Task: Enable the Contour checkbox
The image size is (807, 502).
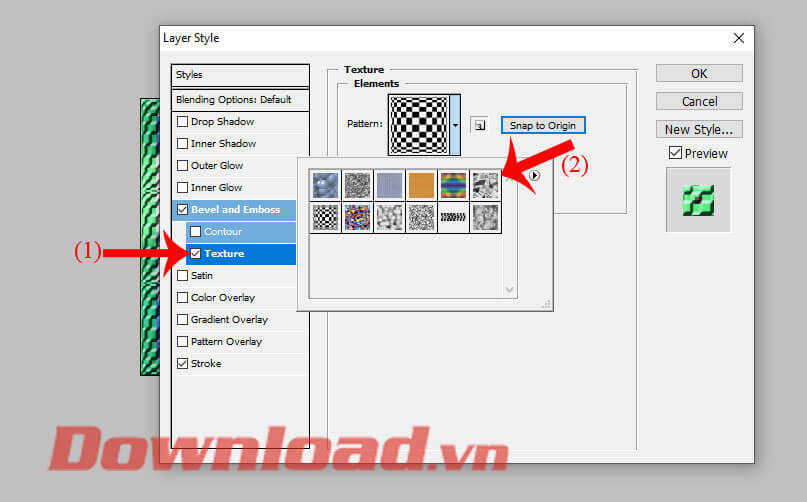Action: click(x=196, y=232)
